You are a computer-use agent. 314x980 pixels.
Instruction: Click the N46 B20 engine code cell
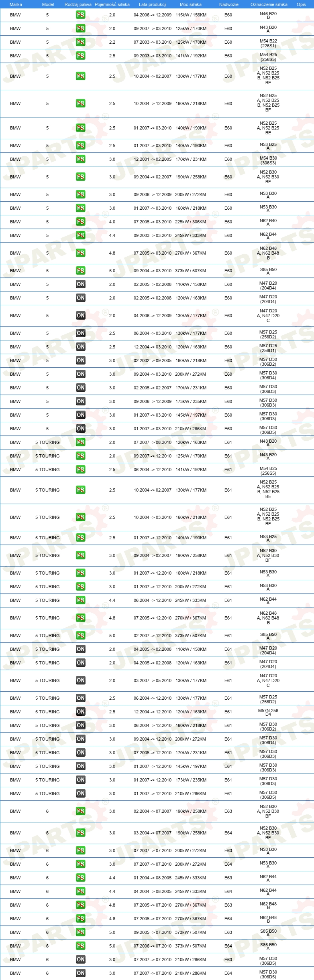pyautogui.click(x=268, y=15)
